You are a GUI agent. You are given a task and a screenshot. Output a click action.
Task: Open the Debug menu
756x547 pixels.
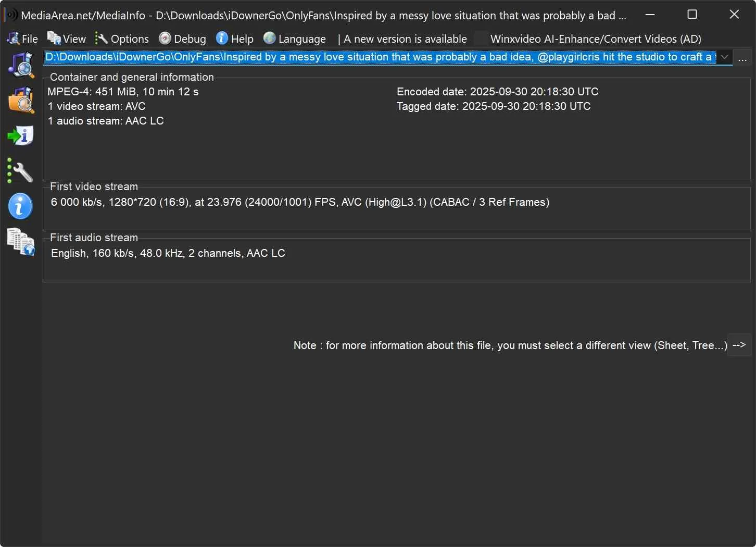click(x=183, y=39)
